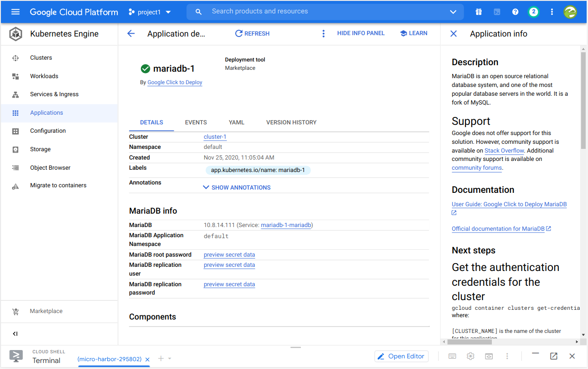Open the help question mark icon

point(515,12)
